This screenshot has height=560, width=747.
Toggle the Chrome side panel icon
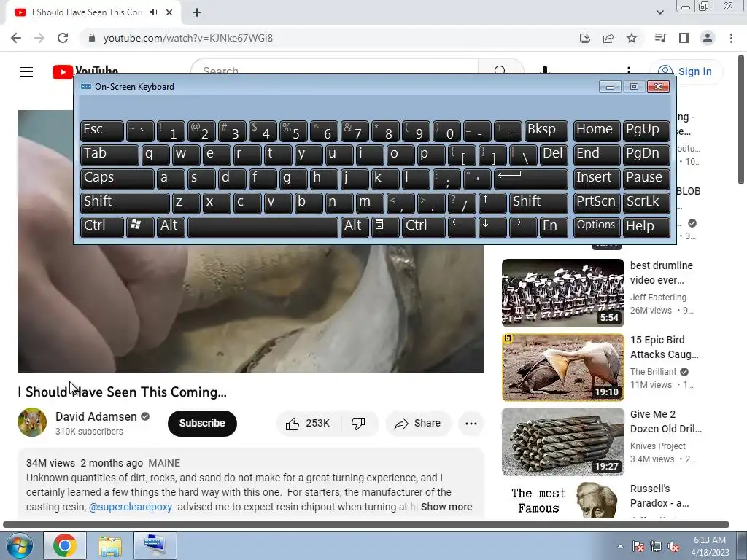684,38
